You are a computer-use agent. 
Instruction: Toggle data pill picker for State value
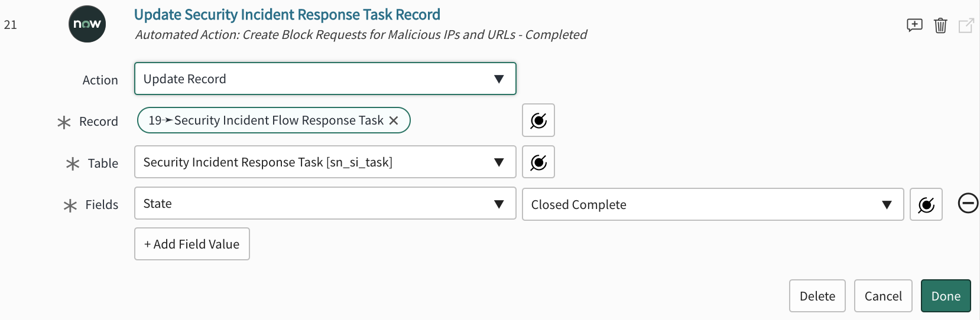click(926, 204)
